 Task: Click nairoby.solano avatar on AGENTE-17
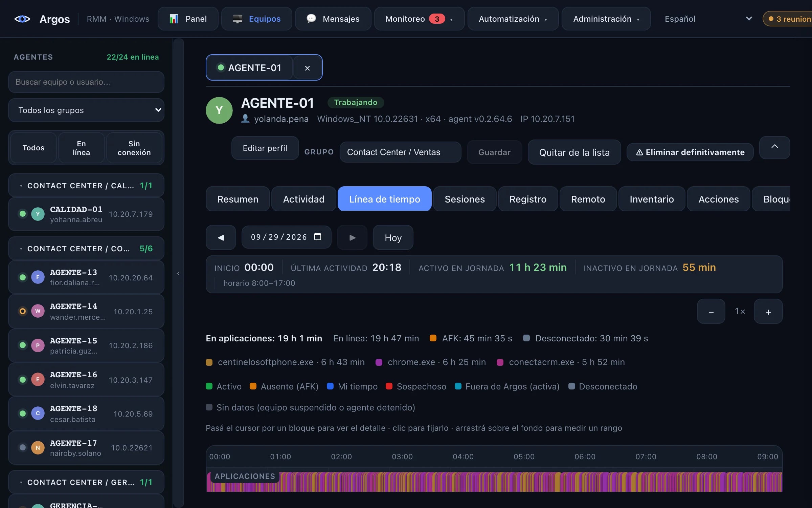(x=38, y=448)
